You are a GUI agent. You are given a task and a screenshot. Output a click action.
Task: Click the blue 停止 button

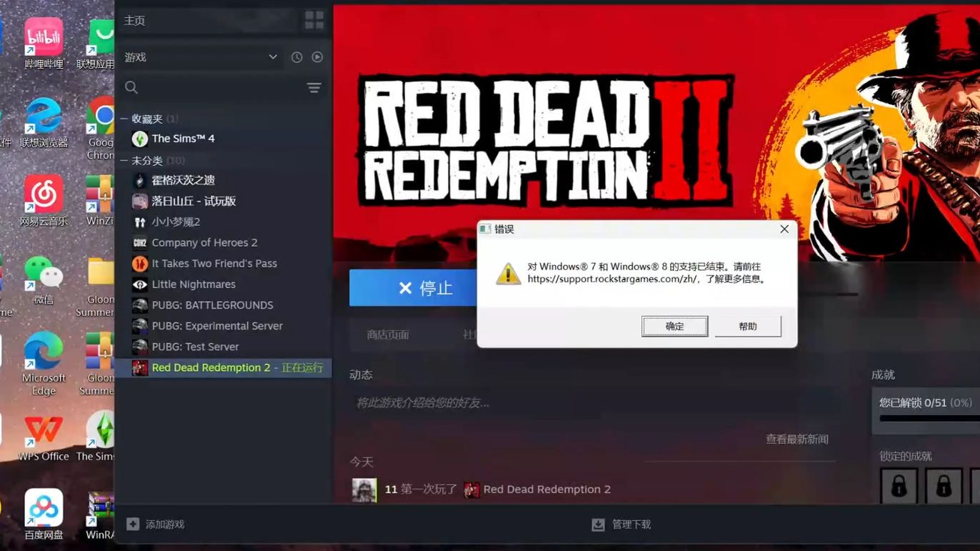tap(413, 287)
